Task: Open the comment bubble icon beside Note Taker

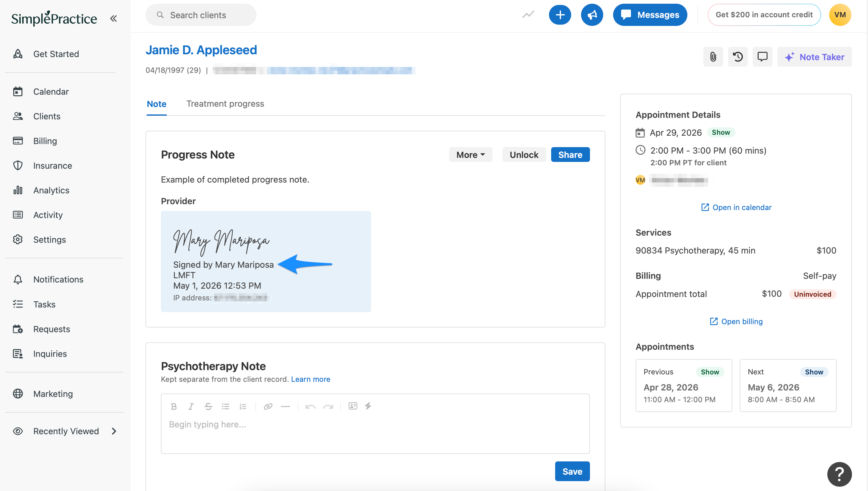Action: [x=762, y=57]
